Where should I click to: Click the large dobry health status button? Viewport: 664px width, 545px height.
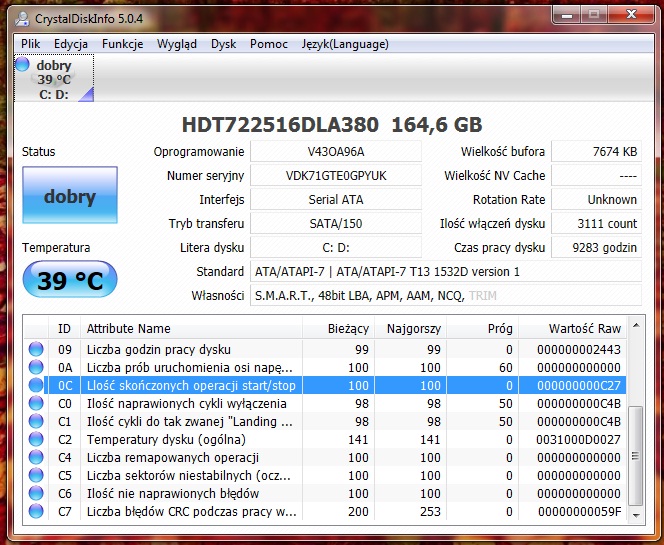point(70,195)
